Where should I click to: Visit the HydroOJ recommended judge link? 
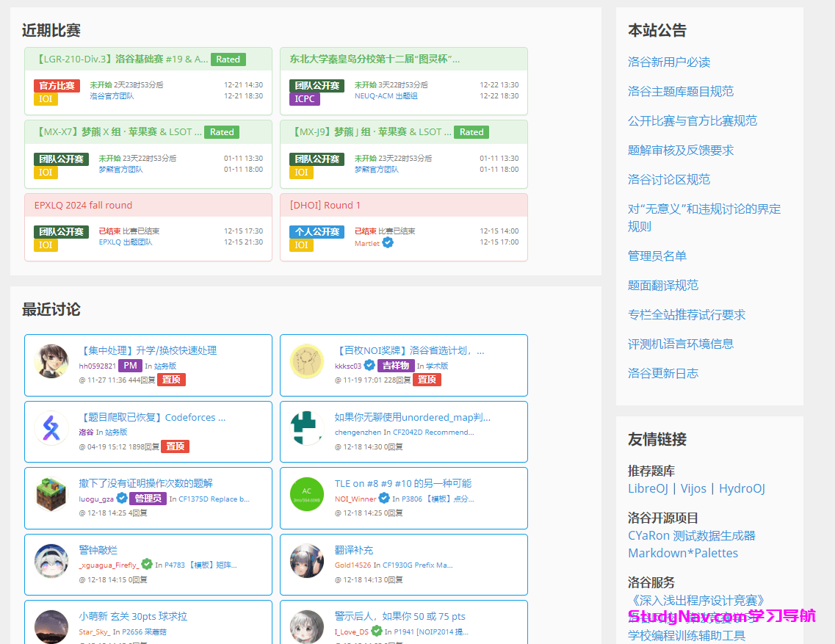[x=742, y=488]
